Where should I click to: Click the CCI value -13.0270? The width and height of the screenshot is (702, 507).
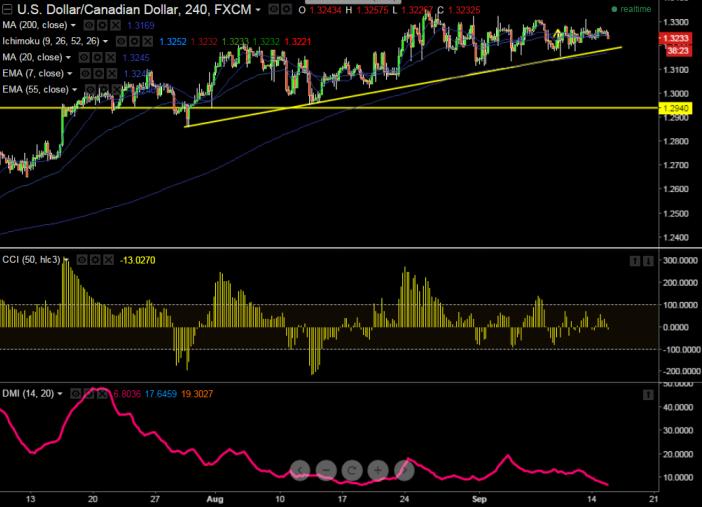[x=137, y=260]
